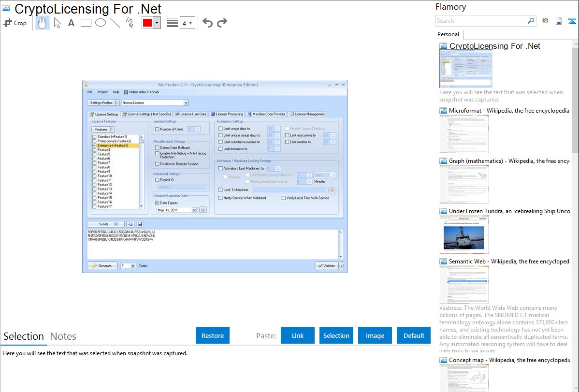The image size is (579, 392).
Task: Toggle the Date Expires checkbox in snapshot
Action: tap(157, 203)
